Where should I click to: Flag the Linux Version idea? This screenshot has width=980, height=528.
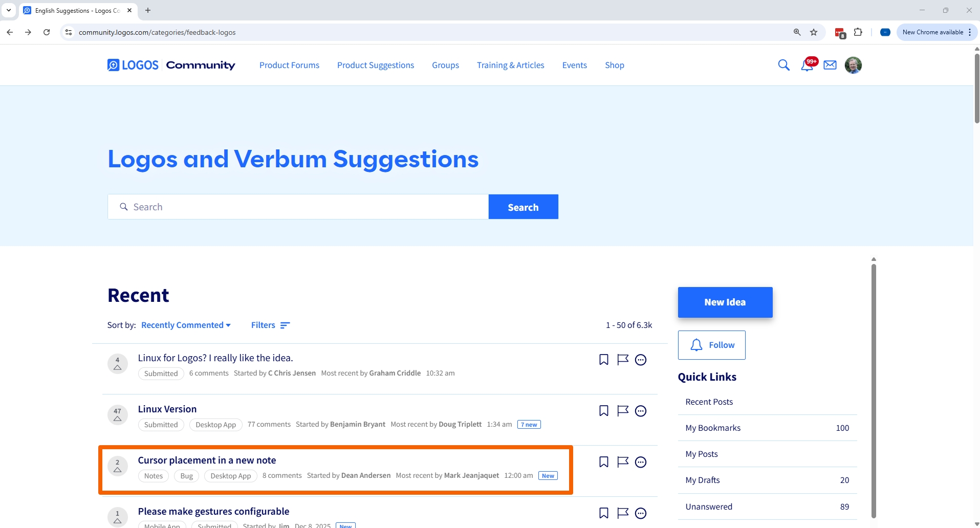[x=623, y=411]
